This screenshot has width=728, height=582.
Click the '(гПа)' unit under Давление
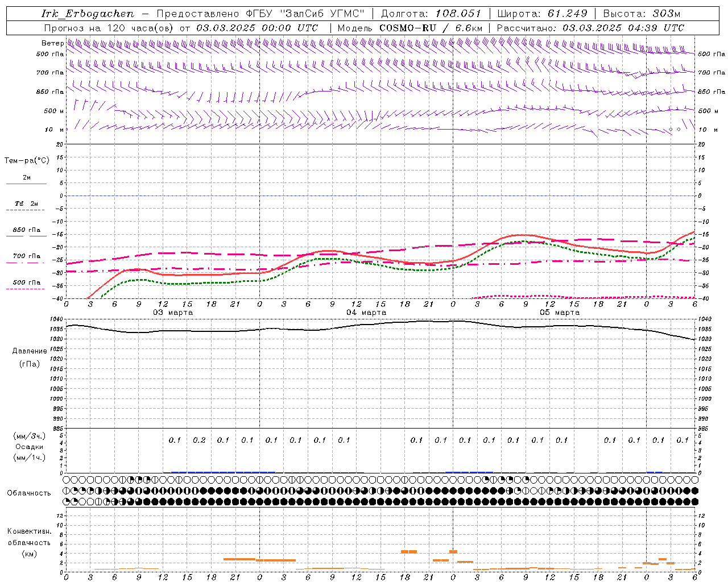pos(29,364)
